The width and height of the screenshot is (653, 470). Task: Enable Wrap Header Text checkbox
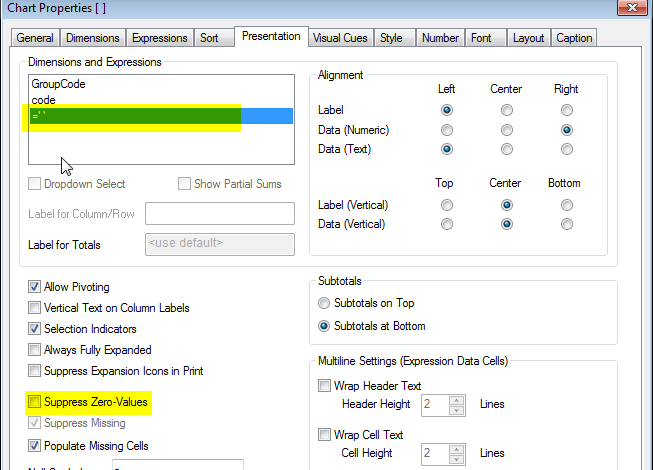(x=324, y=386)
